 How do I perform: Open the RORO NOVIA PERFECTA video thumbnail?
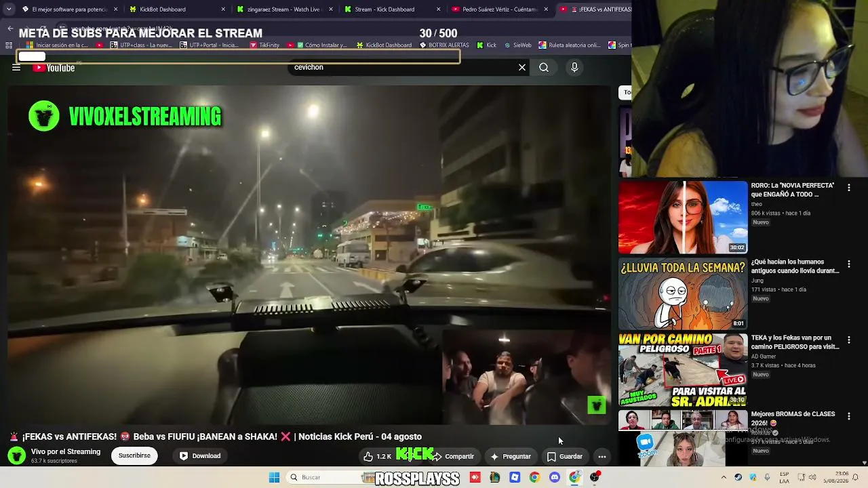click(683, 217)
